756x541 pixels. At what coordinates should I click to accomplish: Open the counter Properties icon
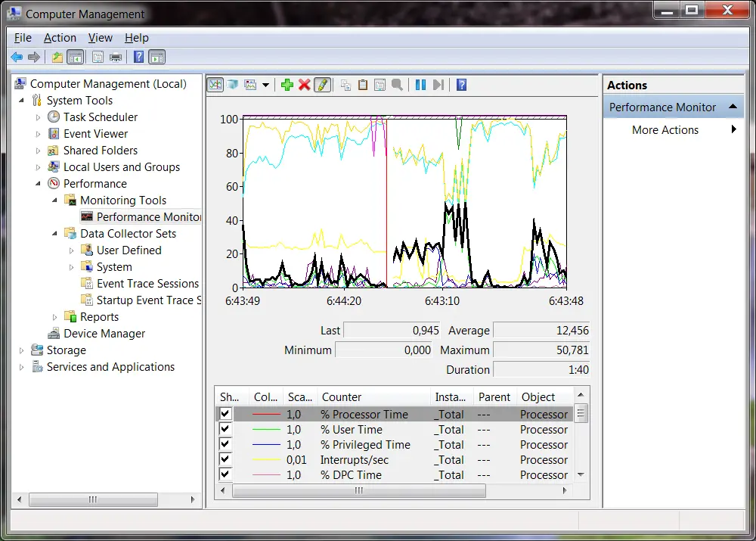(x=380, y=85)
